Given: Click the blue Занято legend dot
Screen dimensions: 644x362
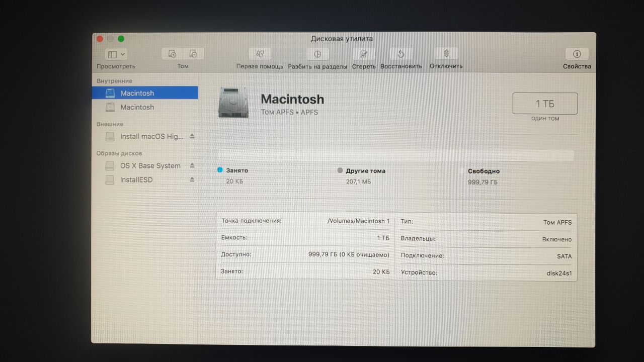Looking at the screenshot, I should (220, 170).
